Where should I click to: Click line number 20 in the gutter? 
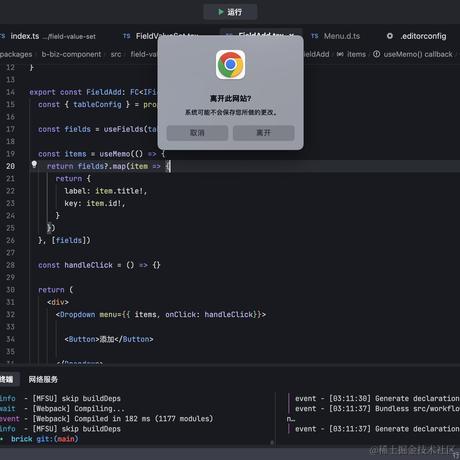coord(10,166)
